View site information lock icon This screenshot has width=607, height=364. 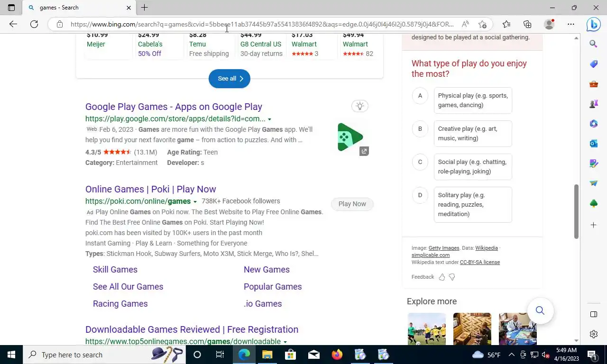[x=60, y=24]
